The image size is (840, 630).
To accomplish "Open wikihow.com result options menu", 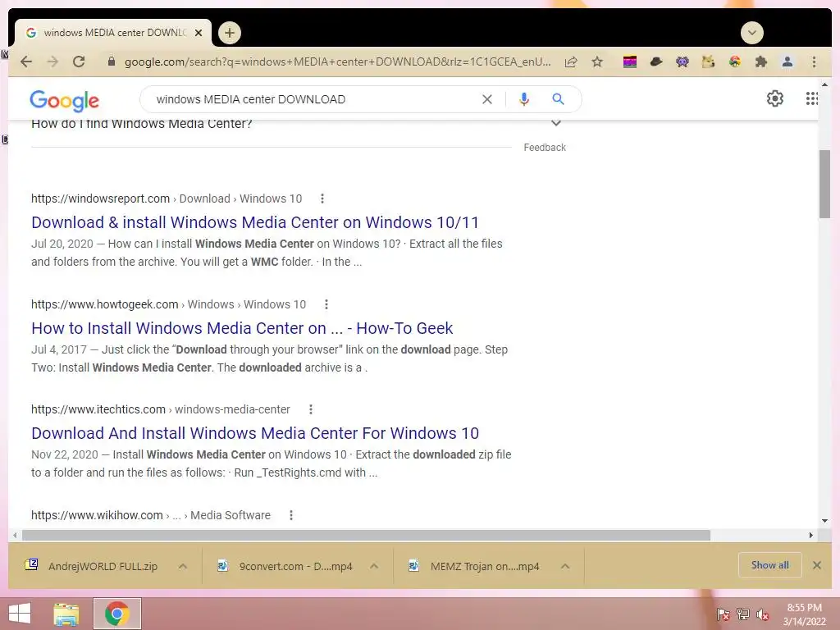I will click(291, 515).
